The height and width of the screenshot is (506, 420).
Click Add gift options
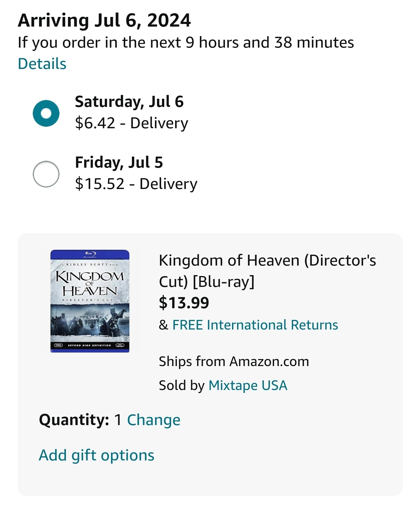click(97, 455)
